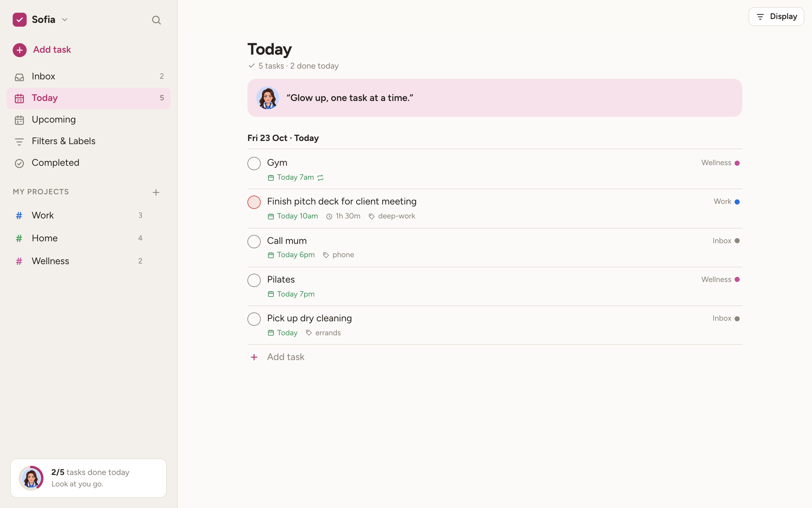Click the errands label text

(328, 333)
